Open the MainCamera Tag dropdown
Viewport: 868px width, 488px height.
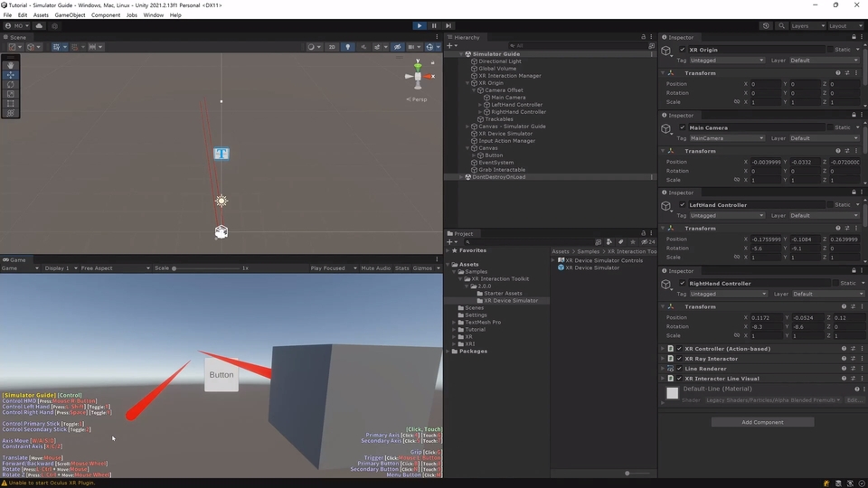pyautogui.click(x=727, y=138)
